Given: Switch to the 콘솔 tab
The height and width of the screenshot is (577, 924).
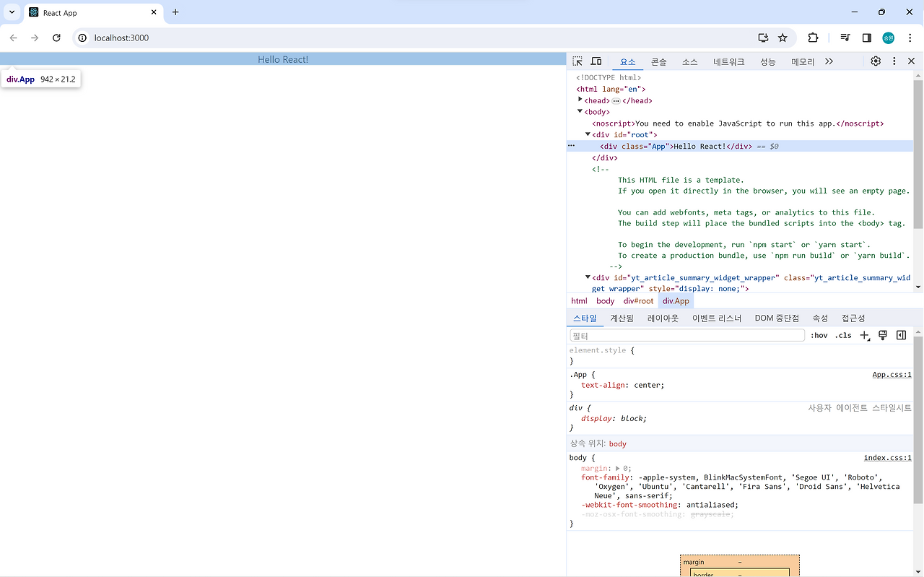Looking at the screenshot, I should (x=658, y=62).
